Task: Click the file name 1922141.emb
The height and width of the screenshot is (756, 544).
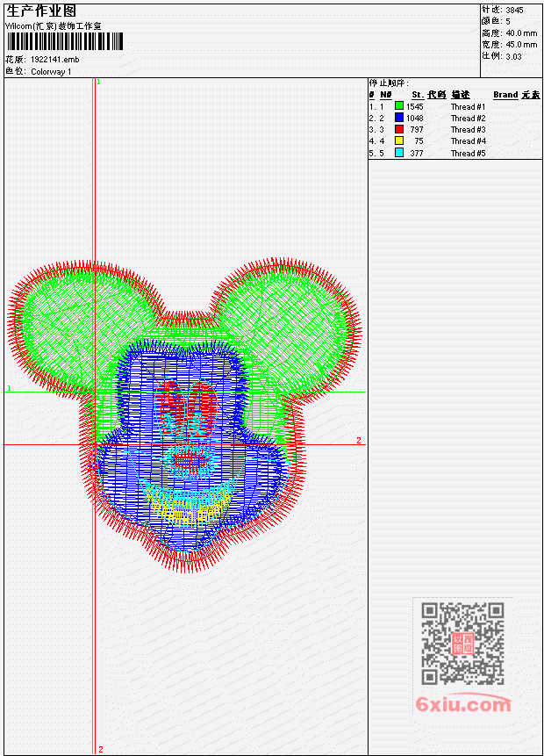Action: pos(55,60)
